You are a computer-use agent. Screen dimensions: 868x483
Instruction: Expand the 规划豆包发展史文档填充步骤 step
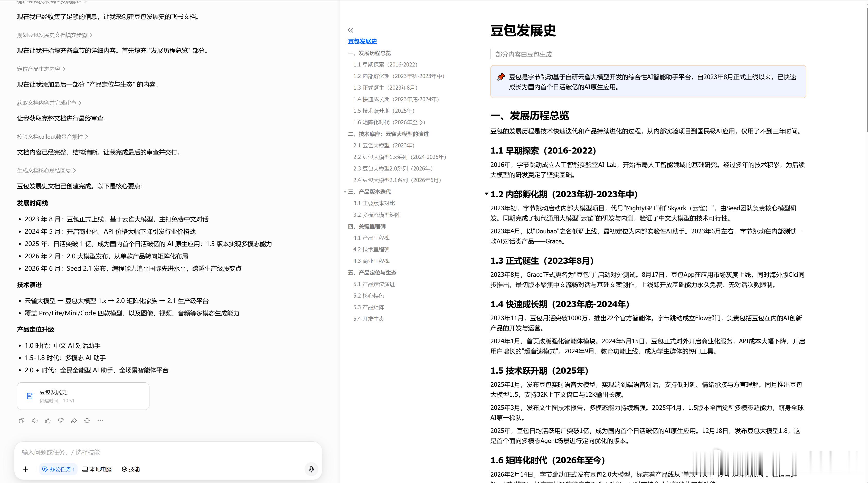point(55,35)
